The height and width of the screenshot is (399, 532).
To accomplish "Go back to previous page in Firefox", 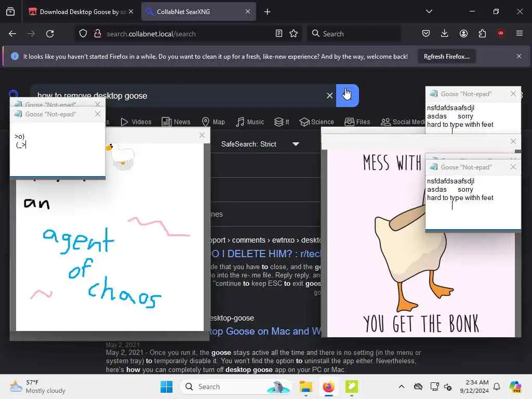I will [12, 34].
